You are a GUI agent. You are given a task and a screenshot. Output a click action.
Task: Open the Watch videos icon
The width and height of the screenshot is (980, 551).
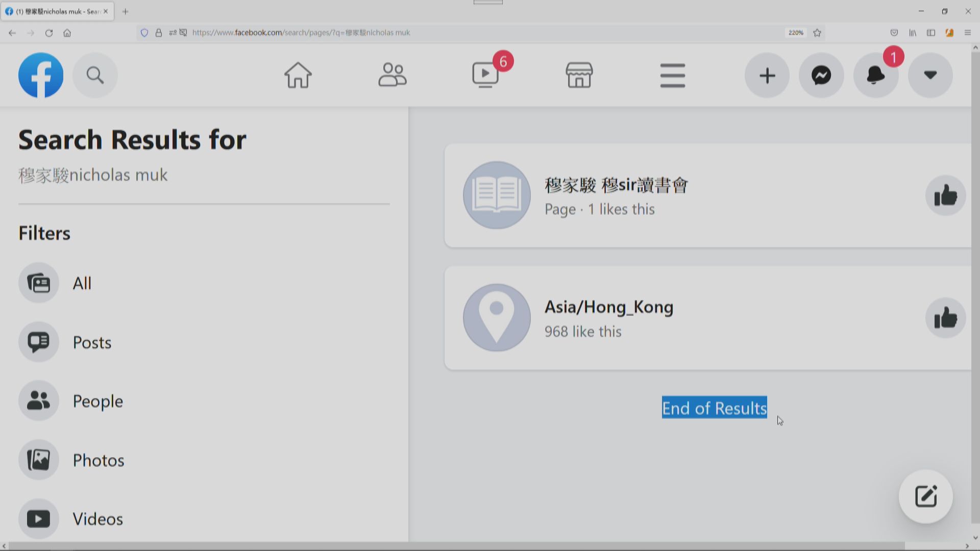pos(485,75)
